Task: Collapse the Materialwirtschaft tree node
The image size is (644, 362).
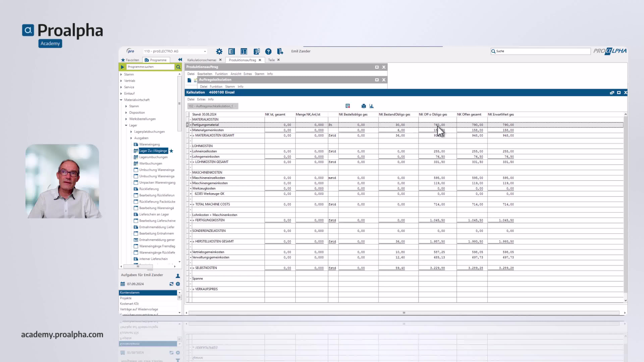Action: [121, 100]
